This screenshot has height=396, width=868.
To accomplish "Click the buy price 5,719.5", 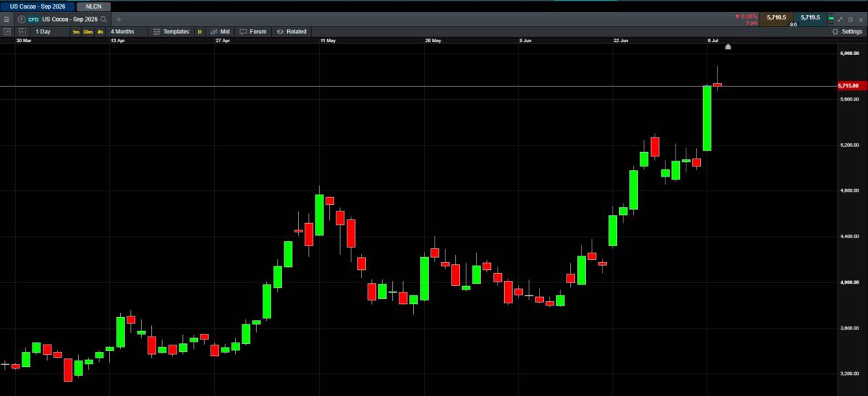I will point(809,17).
